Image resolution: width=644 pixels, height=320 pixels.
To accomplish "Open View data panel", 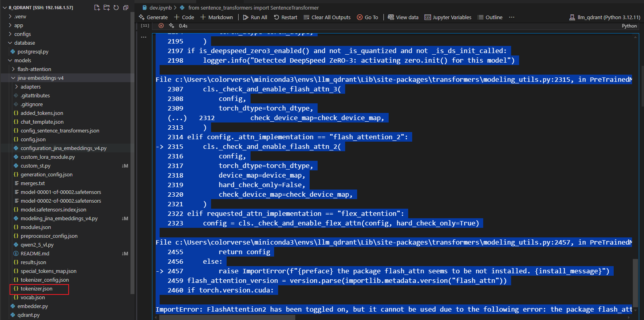I will (x=403, y=17).
